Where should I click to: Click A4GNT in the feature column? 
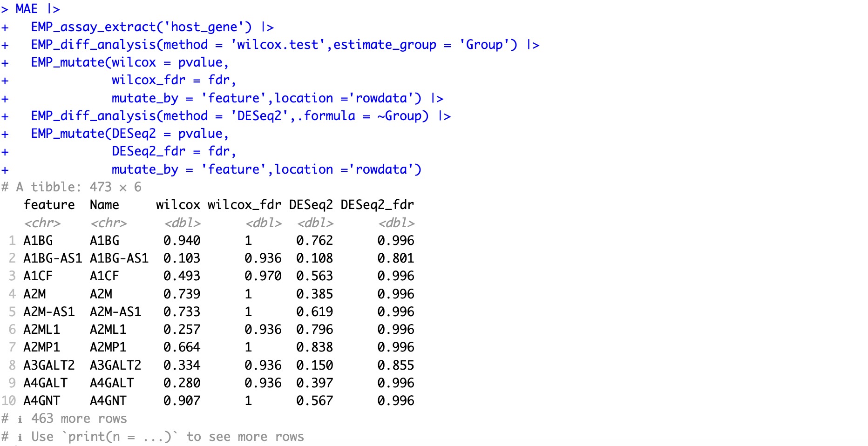tap(42, 401)
